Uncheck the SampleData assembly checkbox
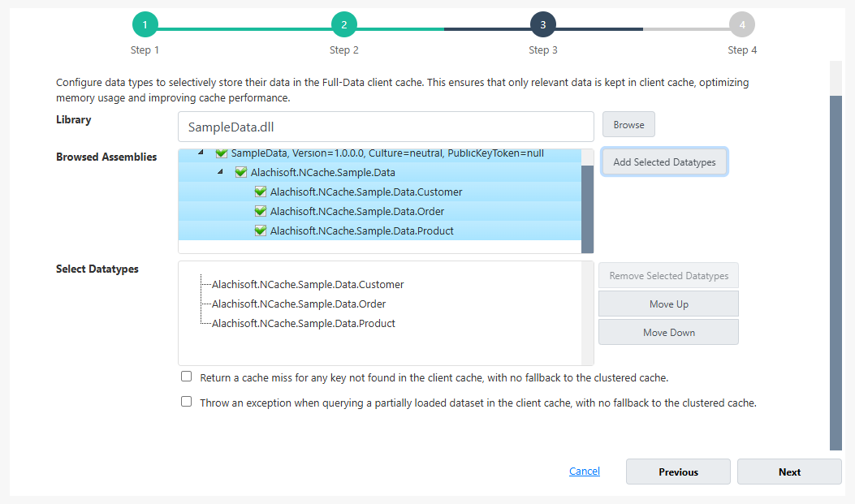The width and height of the screenshot is (855, 504). click(x=222, y=153)
